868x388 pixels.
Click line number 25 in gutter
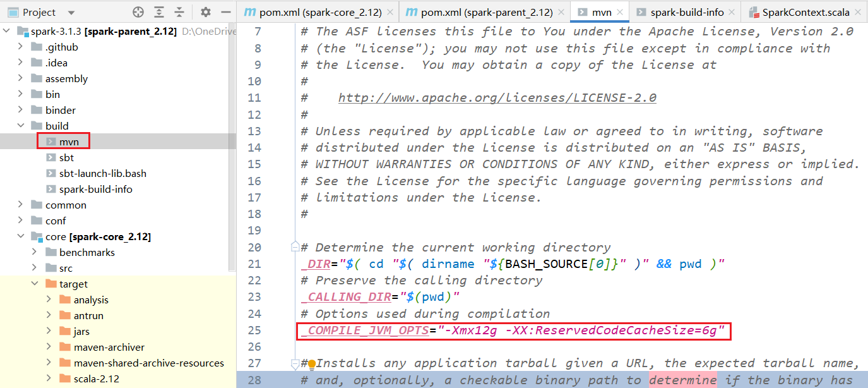click(254, 330)
